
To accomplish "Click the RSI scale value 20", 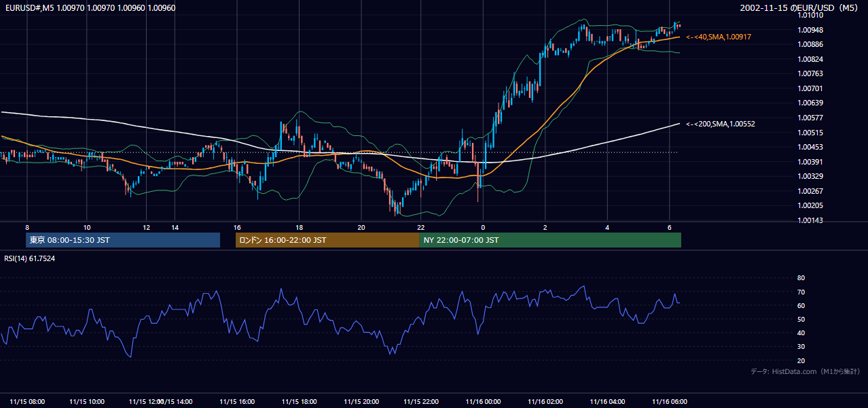I will click(801, 360).
